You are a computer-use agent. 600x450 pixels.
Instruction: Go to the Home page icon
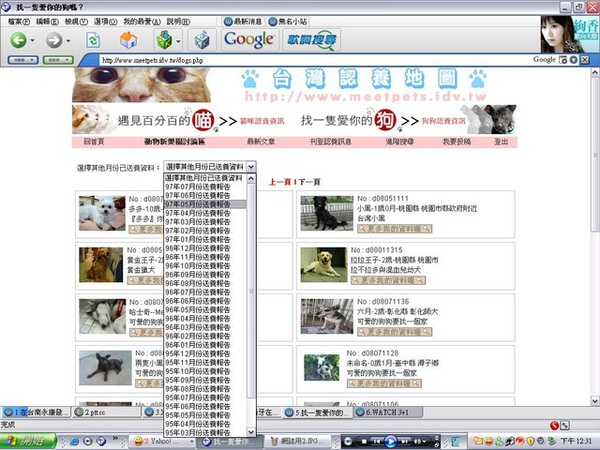coord(129,40)
